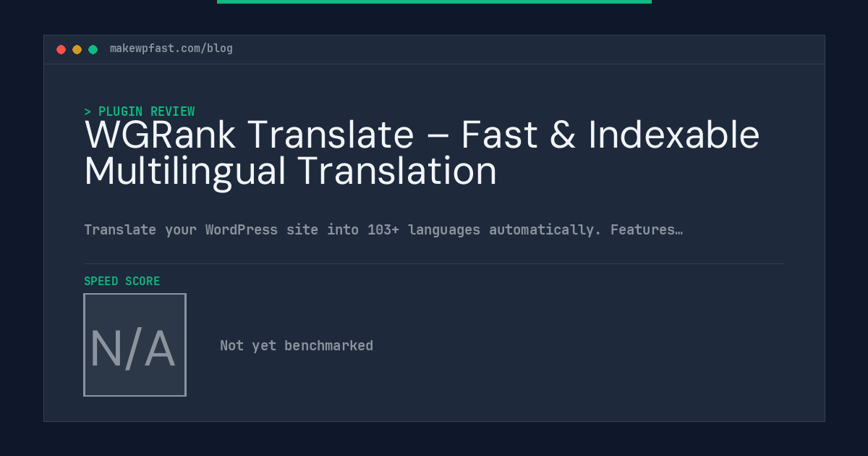Click the '> PLUGIN REVIEW' label
This screenshot has height=456, width=868.
[x=140, y=111]
